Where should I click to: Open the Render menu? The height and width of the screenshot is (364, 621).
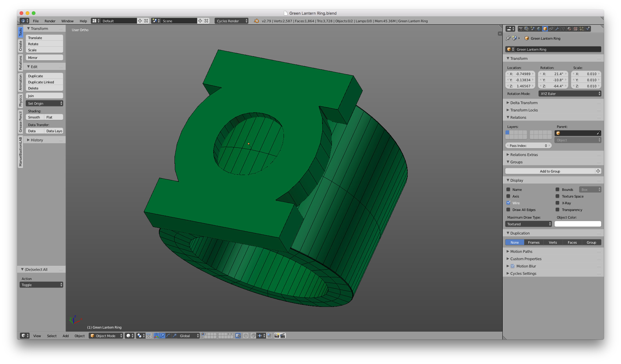tap(50, 21)
